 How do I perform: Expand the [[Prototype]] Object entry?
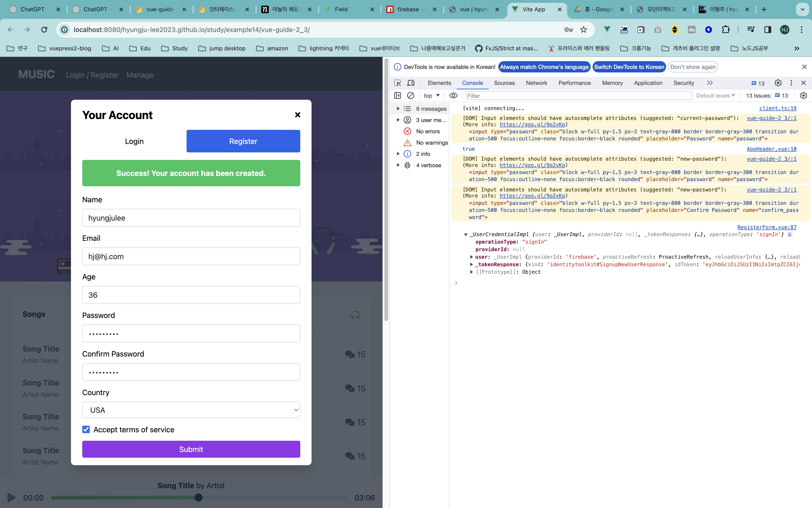pos(471,272)
